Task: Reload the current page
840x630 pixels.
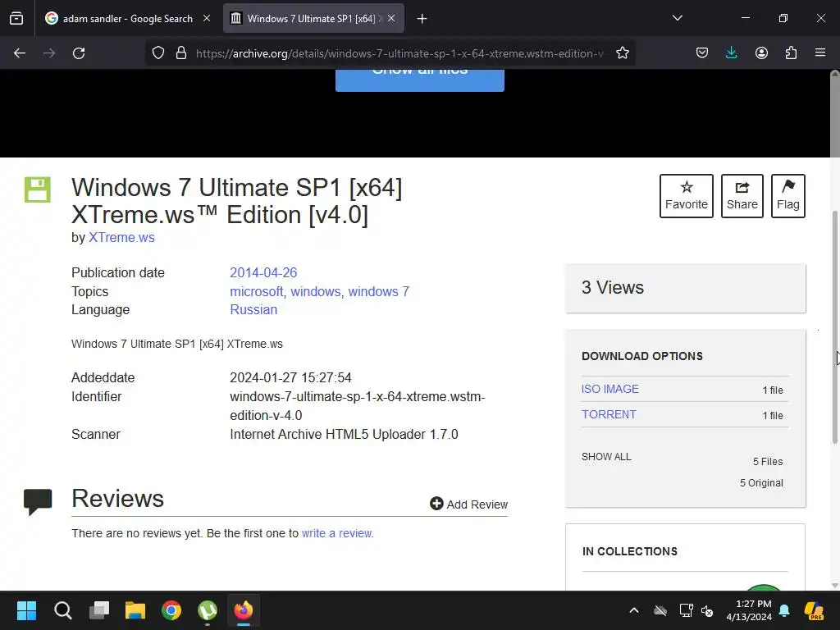Action: pyautogui.click(x=79, y=53)
